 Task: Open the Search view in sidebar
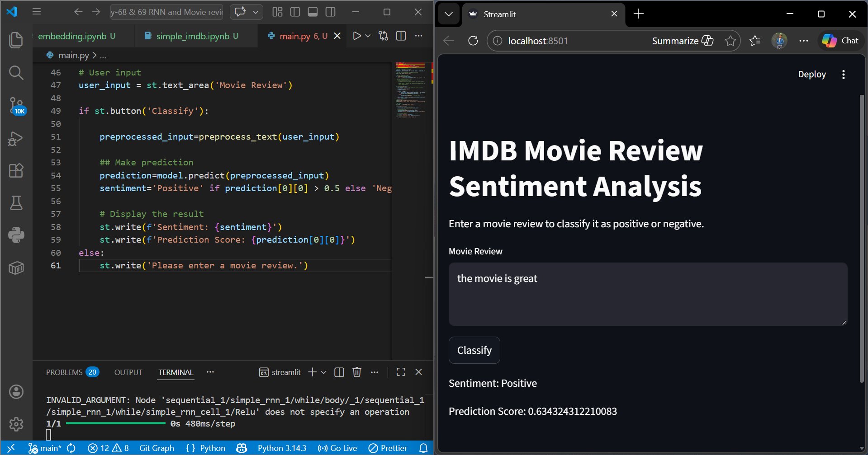(16, 72)
